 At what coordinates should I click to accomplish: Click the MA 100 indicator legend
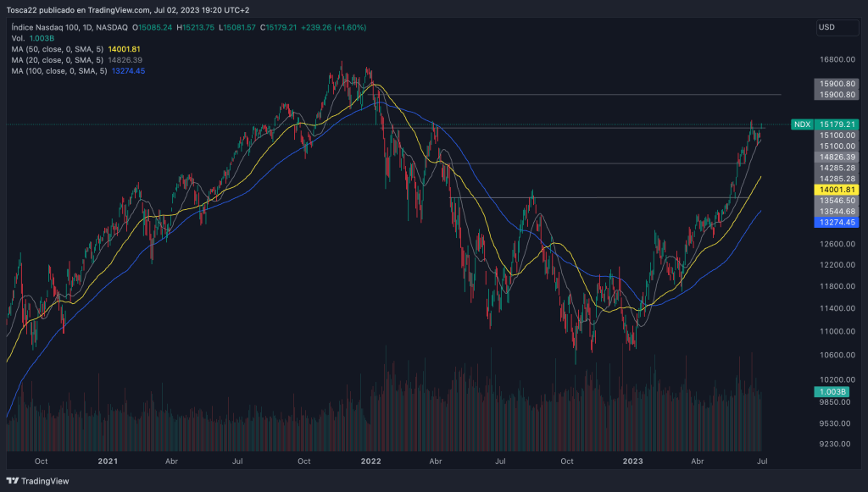point(58,71)
